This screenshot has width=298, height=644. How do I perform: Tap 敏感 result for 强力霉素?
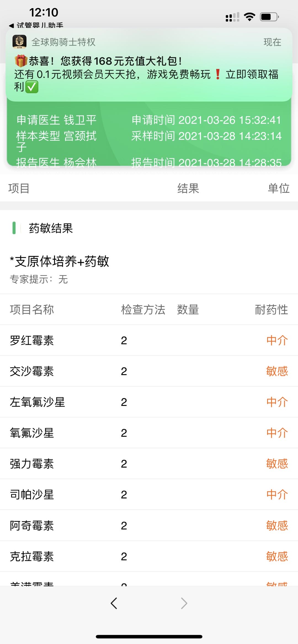point(277,464)
